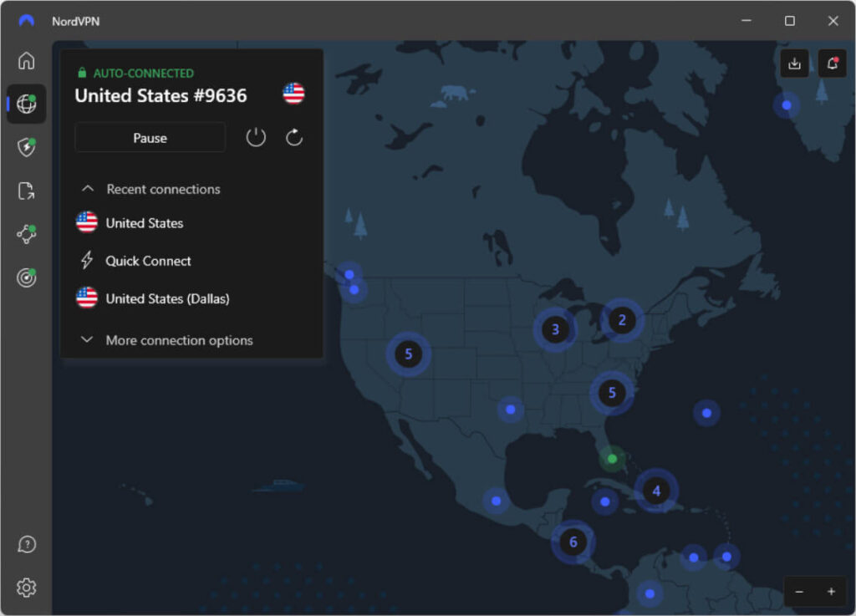Select the globe VPN map icon
Image resolution: width=856 pixels, height=616 pixels.
26,104
